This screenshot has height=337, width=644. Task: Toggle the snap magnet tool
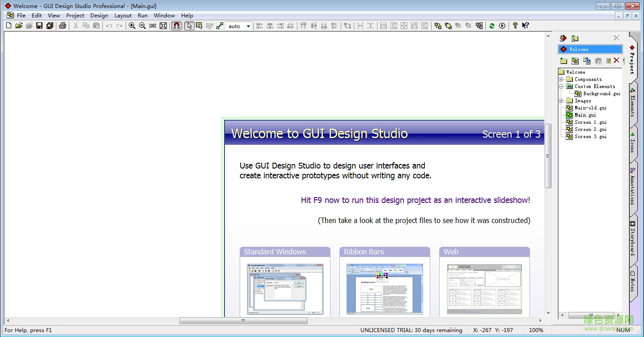pyautogui.click(x=176, y=25)
